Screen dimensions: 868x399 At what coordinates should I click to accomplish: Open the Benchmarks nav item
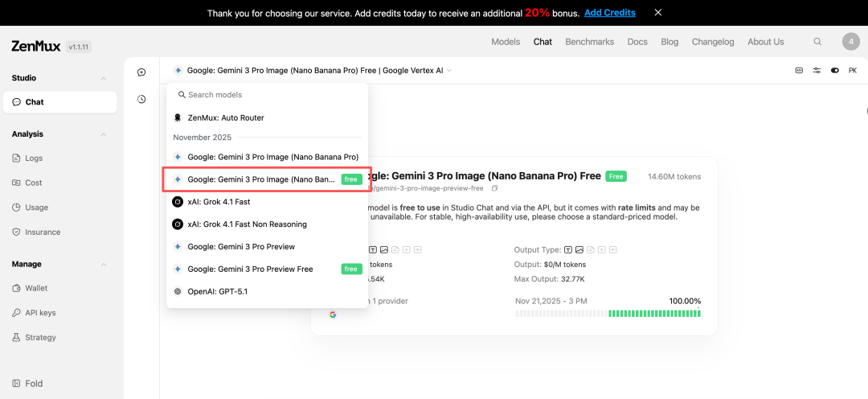pyautogui.click(x=590, y=42)
